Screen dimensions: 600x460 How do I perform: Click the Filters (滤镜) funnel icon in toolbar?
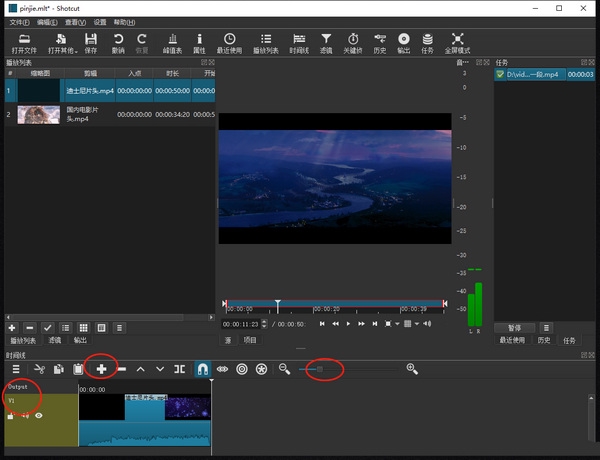[x=326, y=39]
